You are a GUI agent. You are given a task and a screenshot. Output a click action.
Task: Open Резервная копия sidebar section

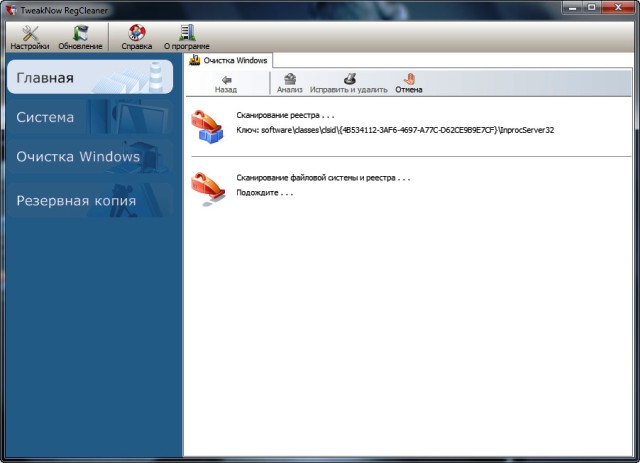click(90, 200)
